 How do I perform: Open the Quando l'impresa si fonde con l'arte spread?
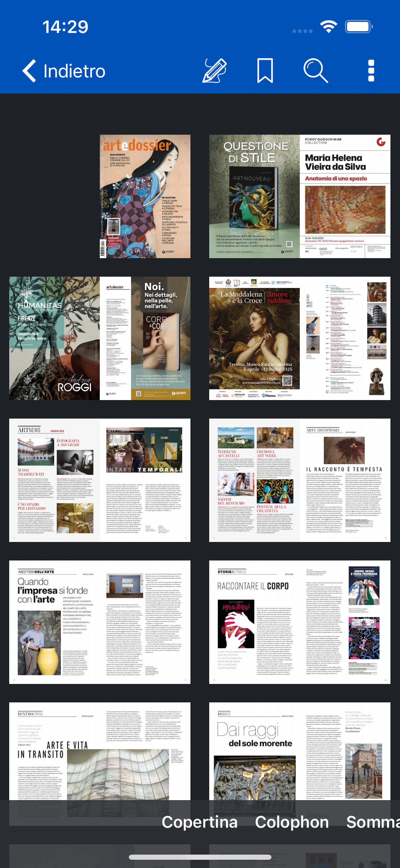tap(100, 622)
